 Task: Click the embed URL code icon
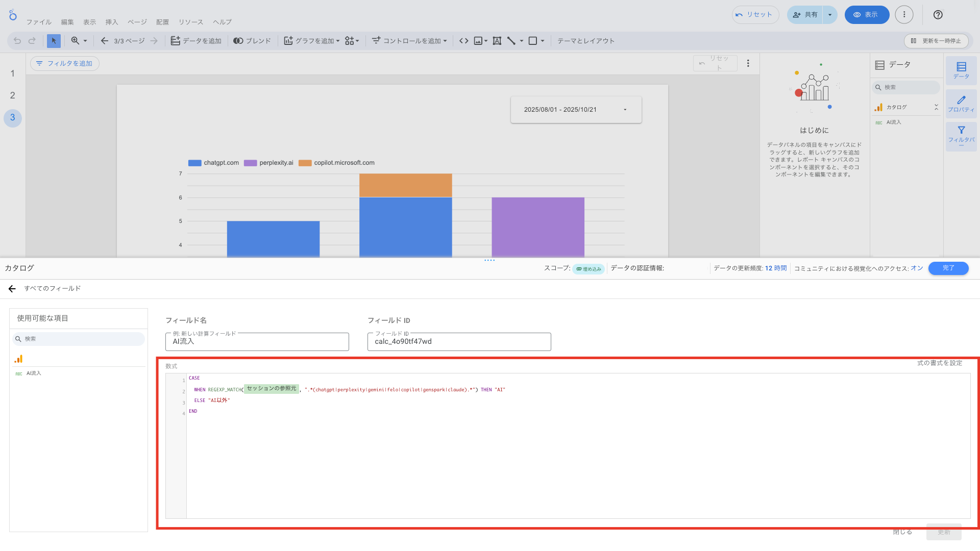[x=463, y=41]
